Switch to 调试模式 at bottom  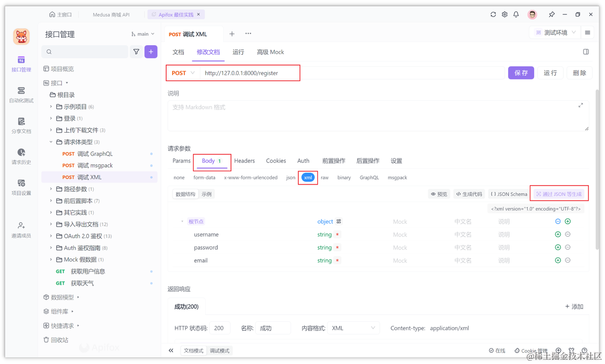[x=219, y=351]
